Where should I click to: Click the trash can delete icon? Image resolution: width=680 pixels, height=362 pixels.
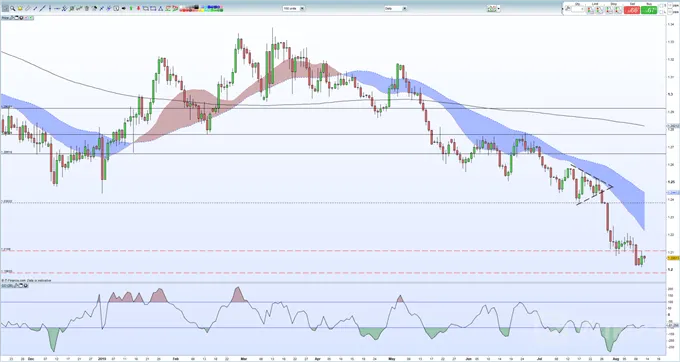click(87, 9)
